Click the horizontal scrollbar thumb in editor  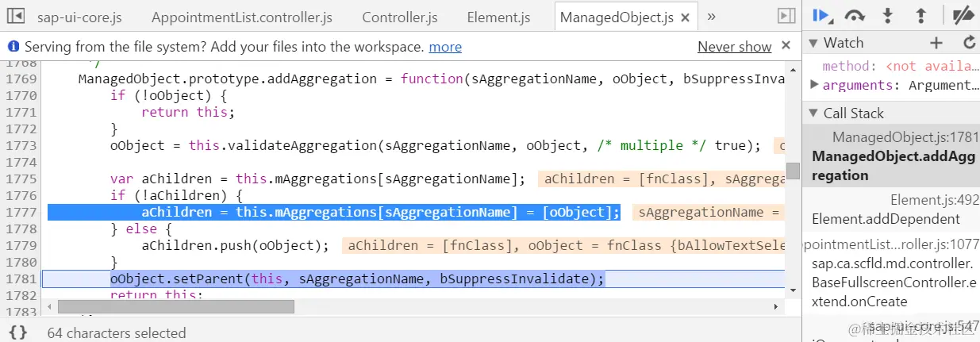tap(175, 306)
